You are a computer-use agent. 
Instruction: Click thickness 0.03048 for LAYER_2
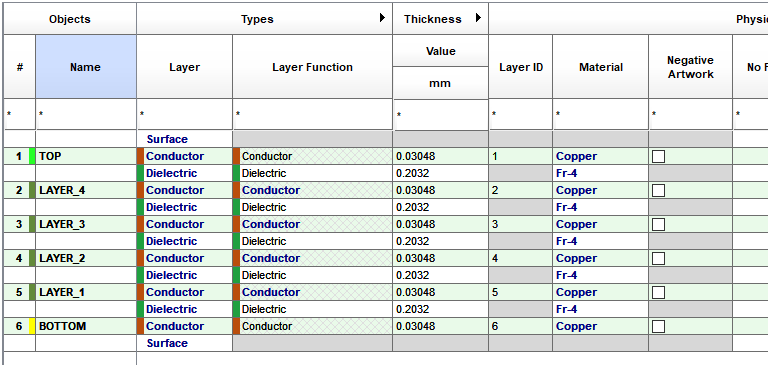[x=440, y=258]
